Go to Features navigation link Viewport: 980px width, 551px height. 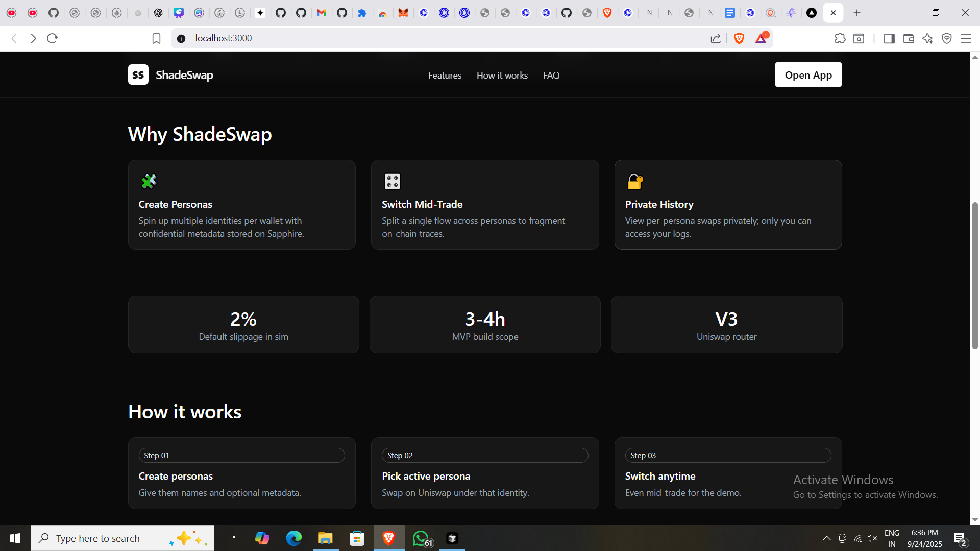tap(445, 76)
